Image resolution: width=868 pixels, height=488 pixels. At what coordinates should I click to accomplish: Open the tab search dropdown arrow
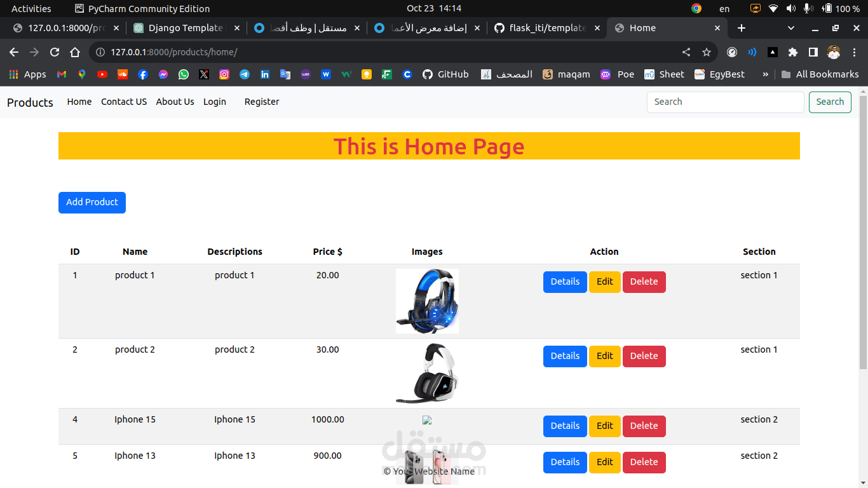tap(790, 28)
